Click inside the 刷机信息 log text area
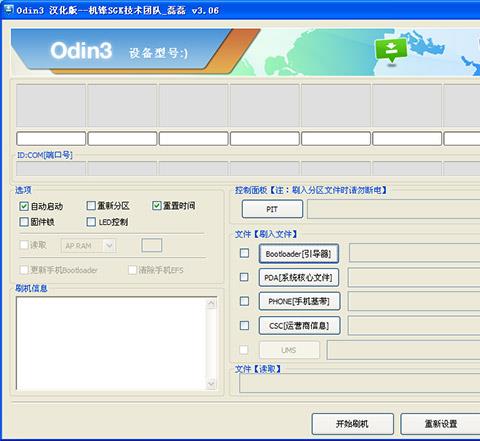This screenshot has height=441, width=480. coord(111,343)
